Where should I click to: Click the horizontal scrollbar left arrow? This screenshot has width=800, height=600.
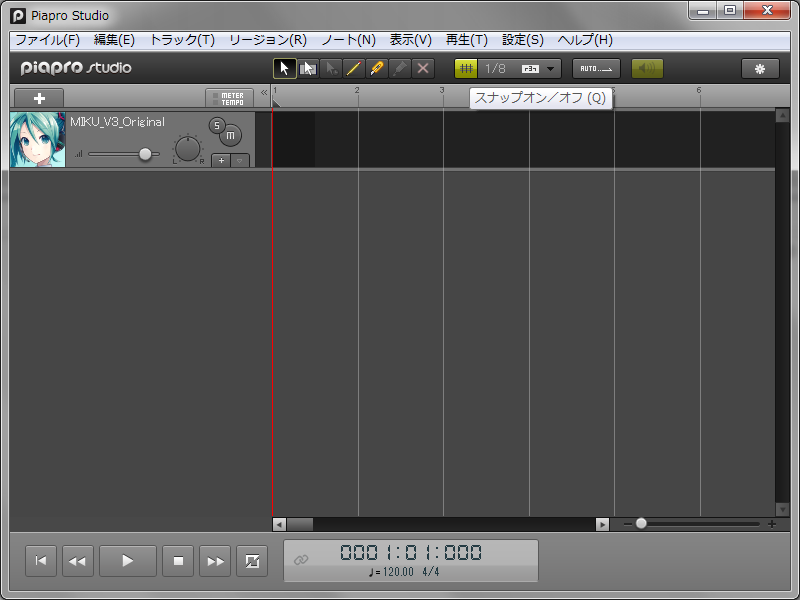click(279, 524)
